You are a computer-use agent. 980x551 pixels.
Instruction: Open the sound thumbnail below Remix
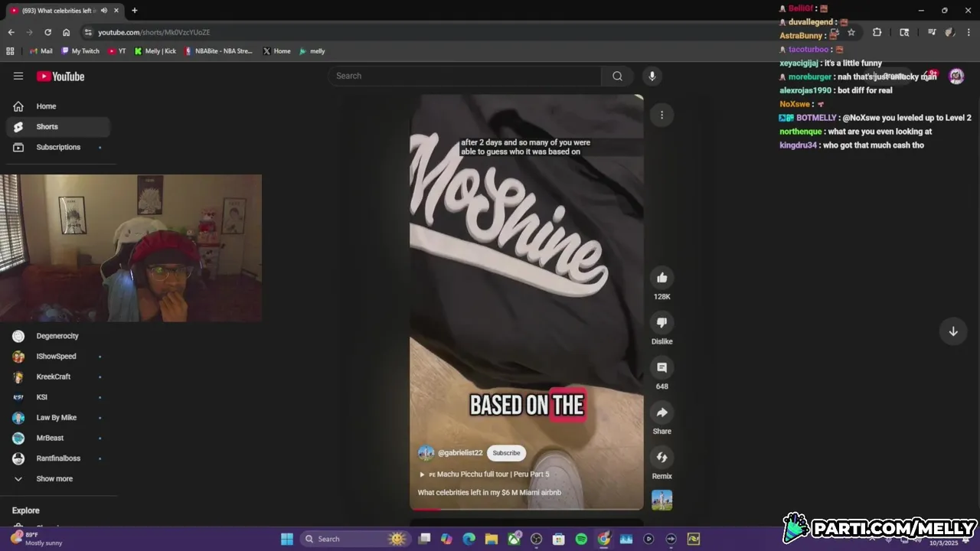(x=662, y=500)
